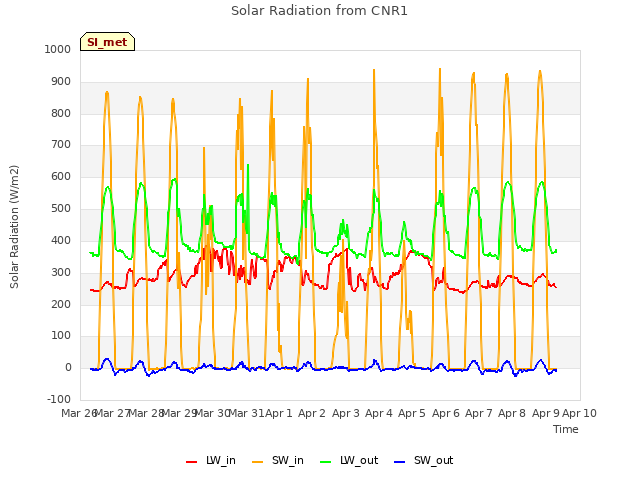Click the 700 y-axis tick label
Viewport: 640px width, 480px height.
tap(61, 144)
